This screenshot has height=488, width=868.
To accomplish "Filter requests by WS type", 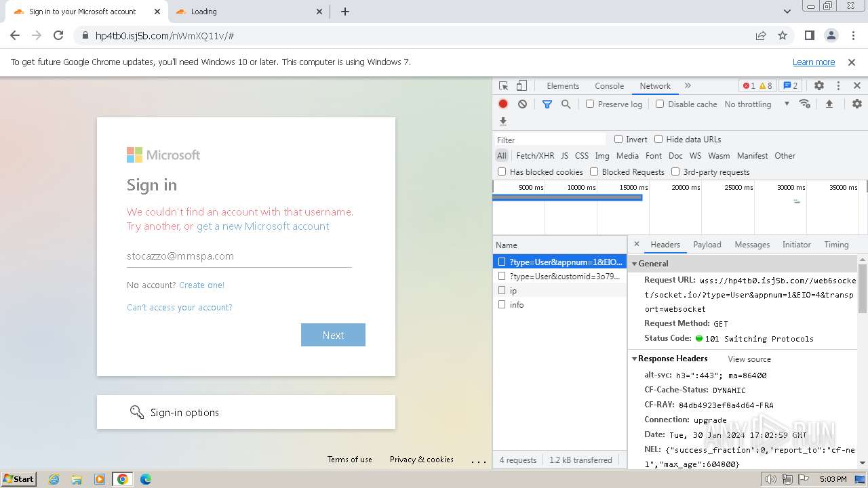I will click(695, 155).
